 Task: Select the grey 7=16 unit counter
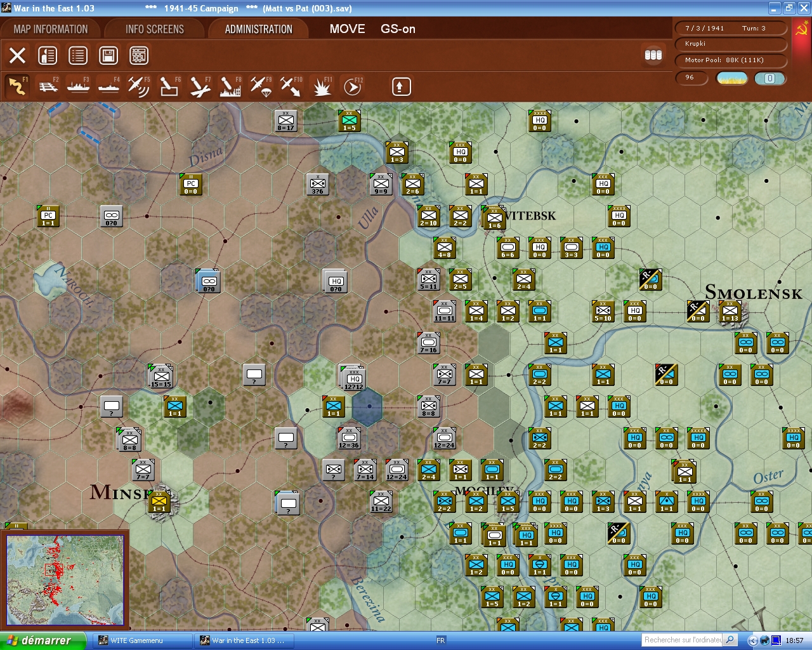[428, 343]
